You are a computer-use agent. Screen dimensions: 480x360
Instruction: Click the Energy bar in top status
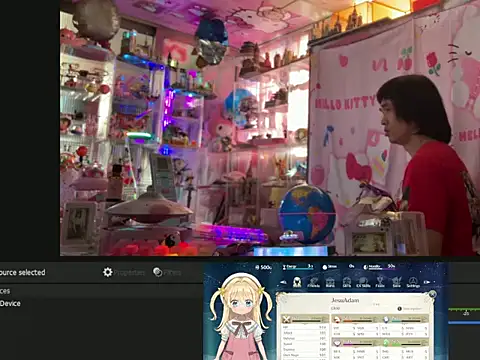(298, 267)
